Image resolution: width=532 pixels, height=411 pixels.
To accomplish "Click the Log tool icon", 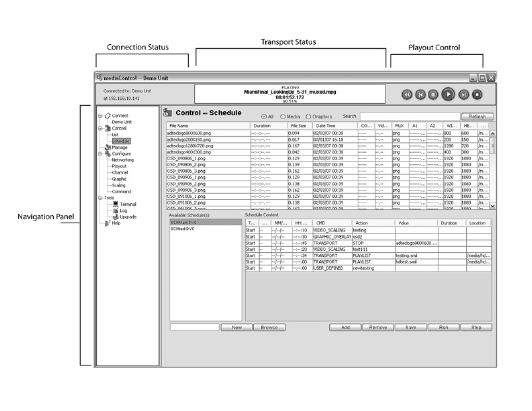I will pyautogui.click(x=116, y=210).
